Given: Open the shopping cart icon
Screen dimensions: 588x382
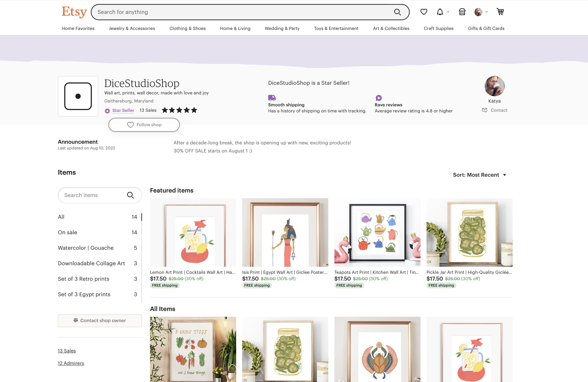Looking at the screenshot, I should [500, 12].
